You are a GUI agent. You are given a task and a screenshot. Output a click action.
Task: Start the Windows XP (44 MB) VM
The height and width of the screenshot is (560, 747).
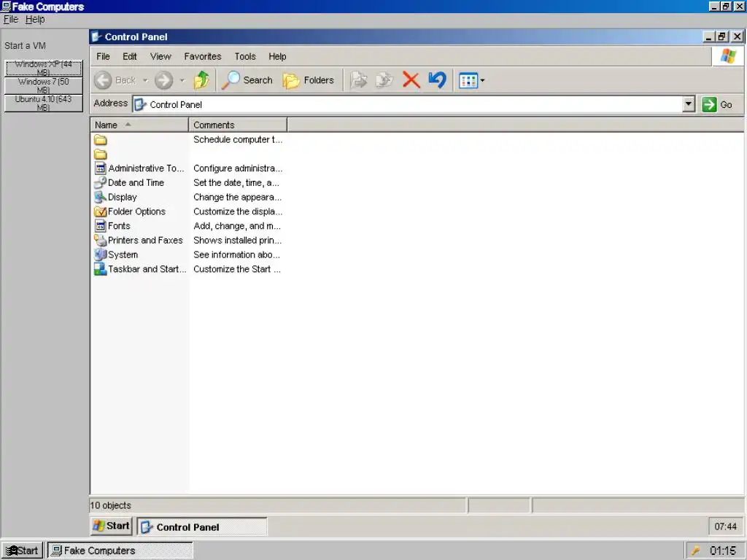[x=43, y=68]
